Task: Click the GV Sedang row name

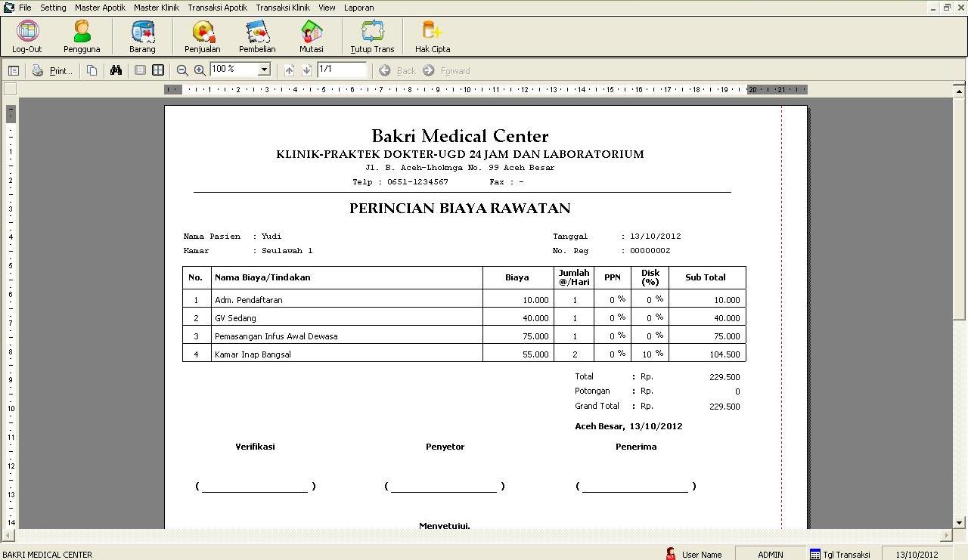Action: 235,318
